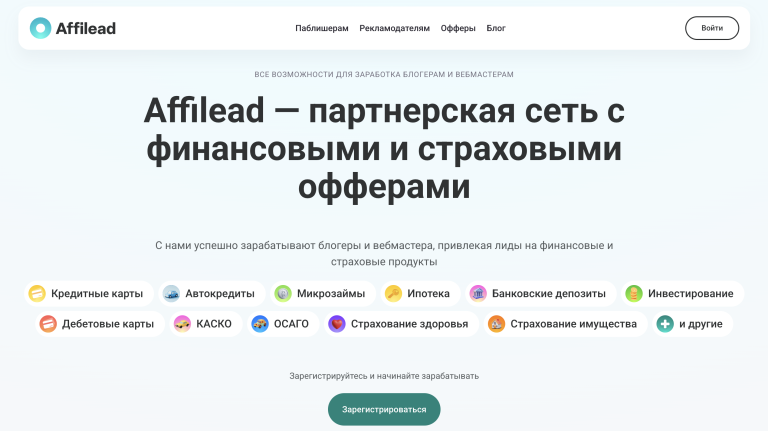Open the Паблишерам menu item
The width and height of the screenshot is (768, 431).
pos(322,28)
